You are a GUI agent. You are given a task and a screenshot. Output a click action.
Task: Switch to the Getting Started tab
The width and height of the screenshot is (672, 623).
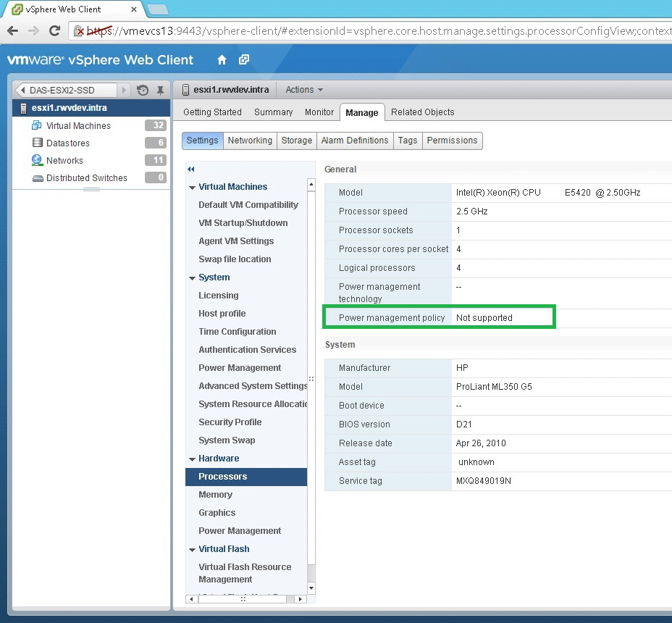[x=213, y=112]
